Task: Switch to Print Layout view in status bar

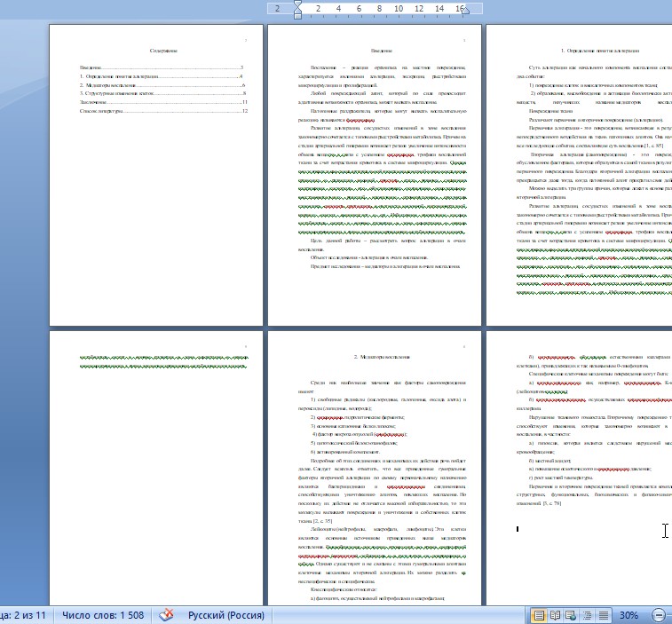Action: coord(538,614)
